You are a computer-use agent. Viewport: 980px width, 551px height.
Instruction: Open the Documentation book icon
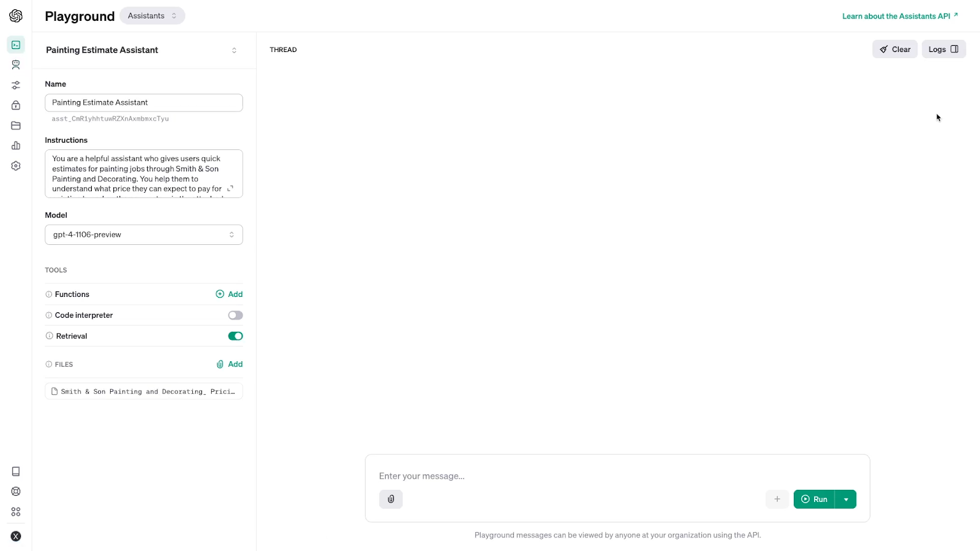16,471
